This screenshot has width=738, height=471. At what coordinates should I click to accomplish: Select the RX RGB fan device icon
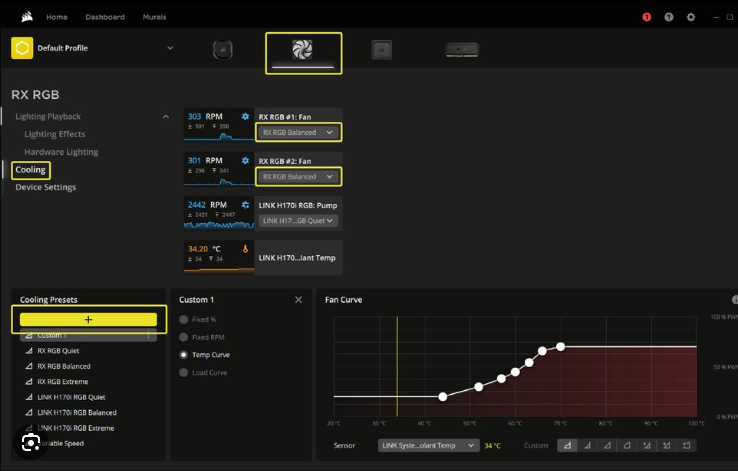point(302,49)
